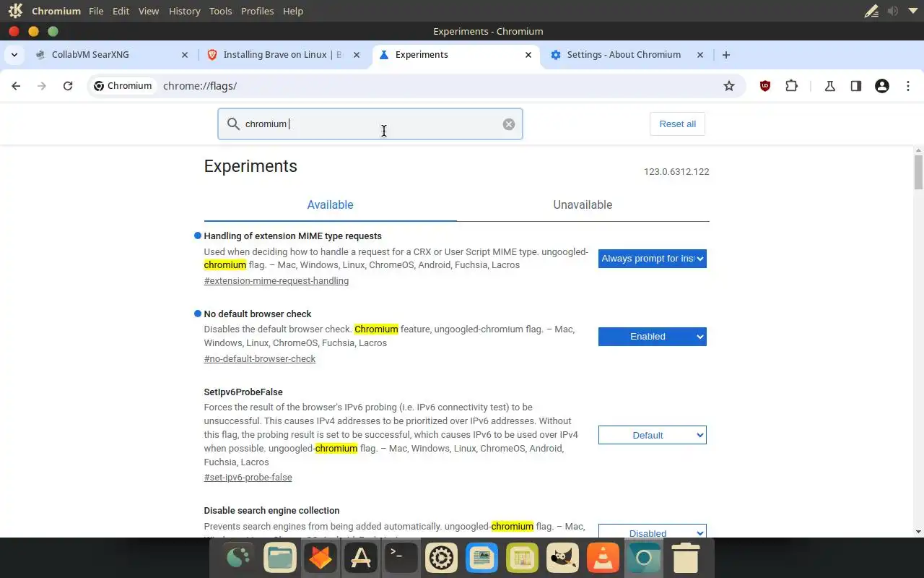Go back using the browser back arrow

[16, 86]
